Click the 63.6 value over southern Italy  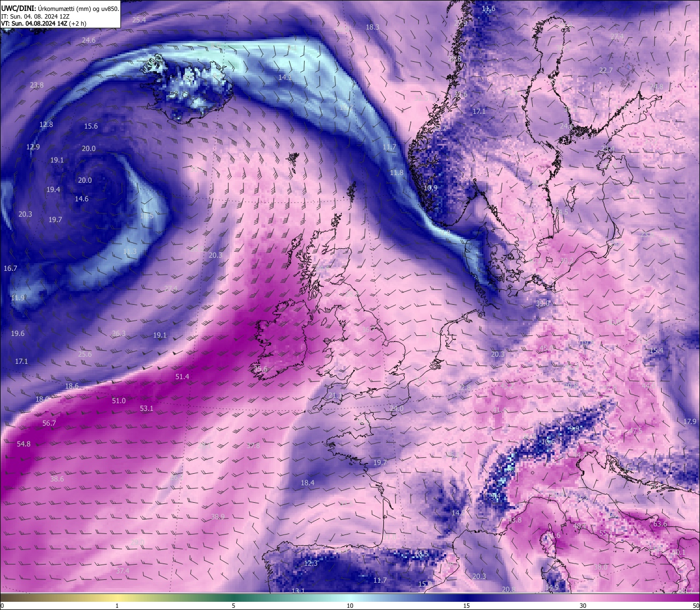(660, 524)
